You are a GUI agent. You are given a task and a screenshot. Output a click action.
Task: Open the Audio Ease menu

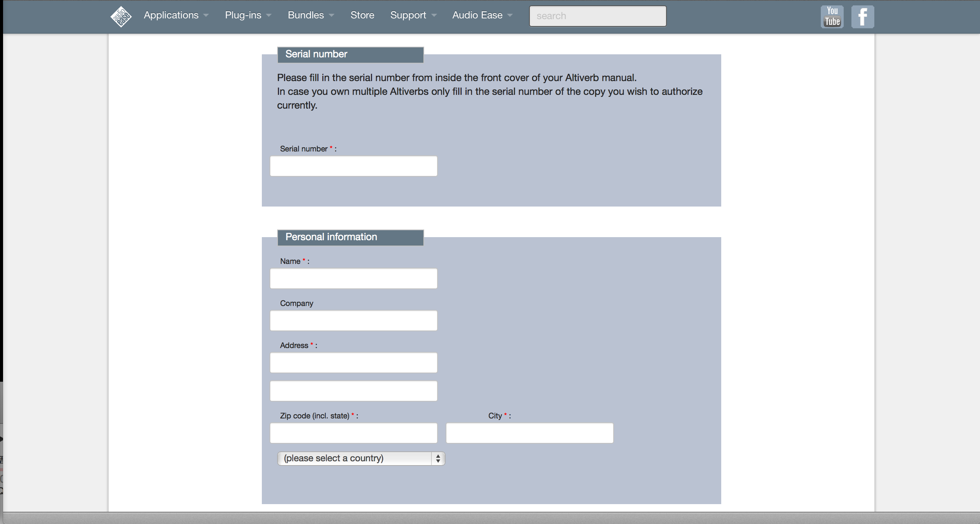coord(477,15)
